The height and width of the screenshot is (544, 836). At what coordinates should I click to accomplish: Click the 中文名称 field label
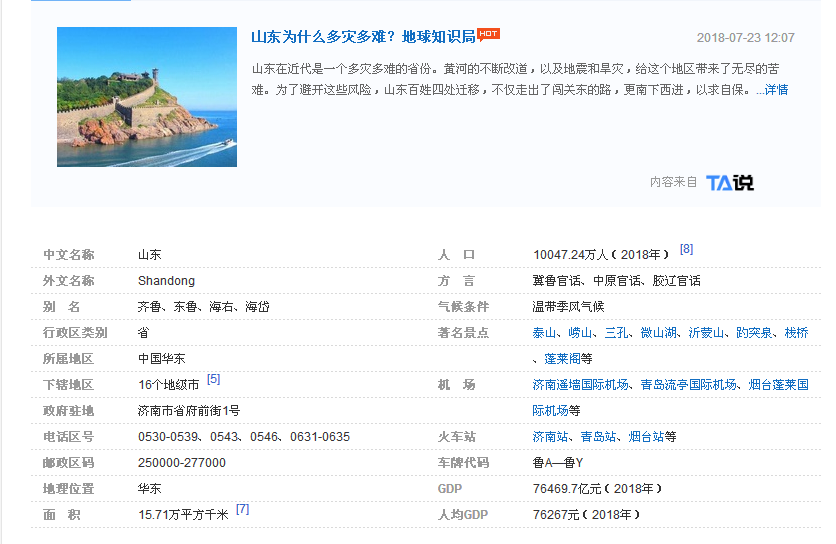tap(68, 255)
